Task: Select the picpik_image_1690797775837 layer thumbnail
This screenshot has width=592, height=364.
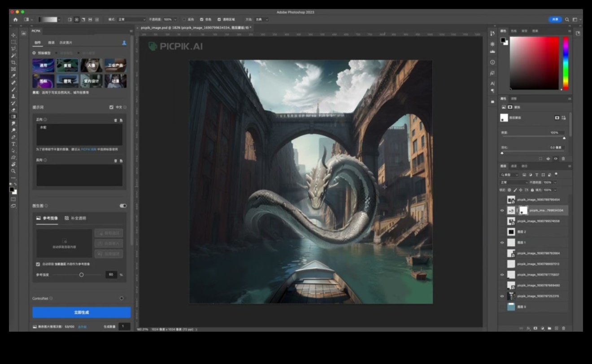Action: 511,275
